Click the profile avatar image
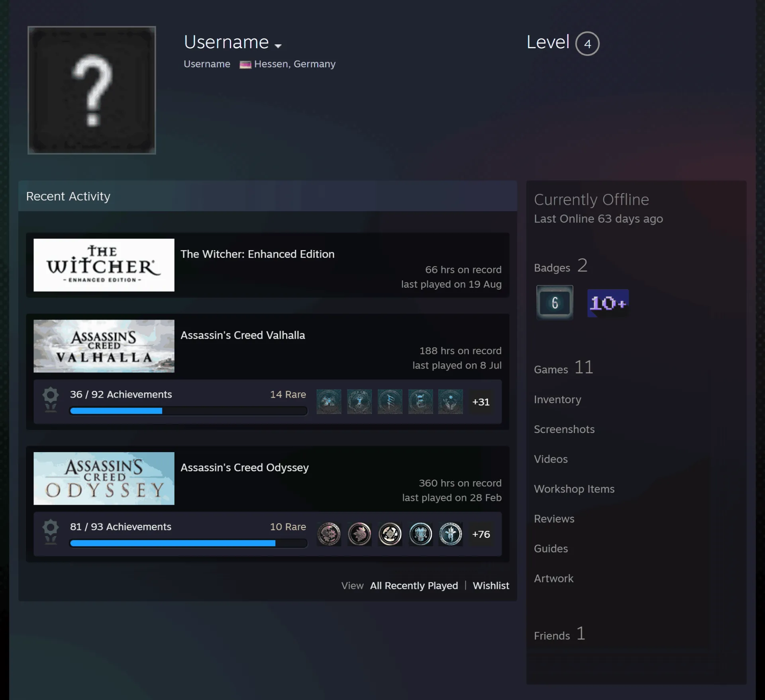Screen dimensions: 765x700 click(92, 90)
